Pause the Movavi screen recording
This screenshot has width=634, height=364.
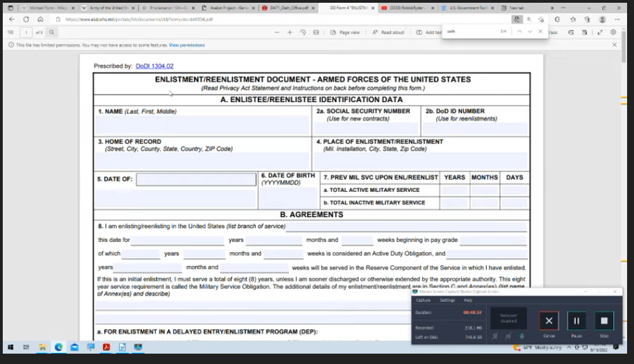[x=577, y=321]
